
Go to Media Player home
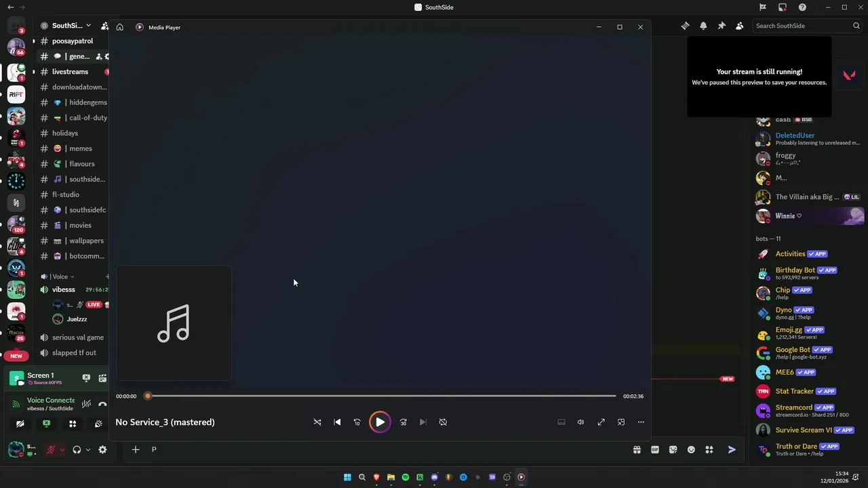click(119, 27)
